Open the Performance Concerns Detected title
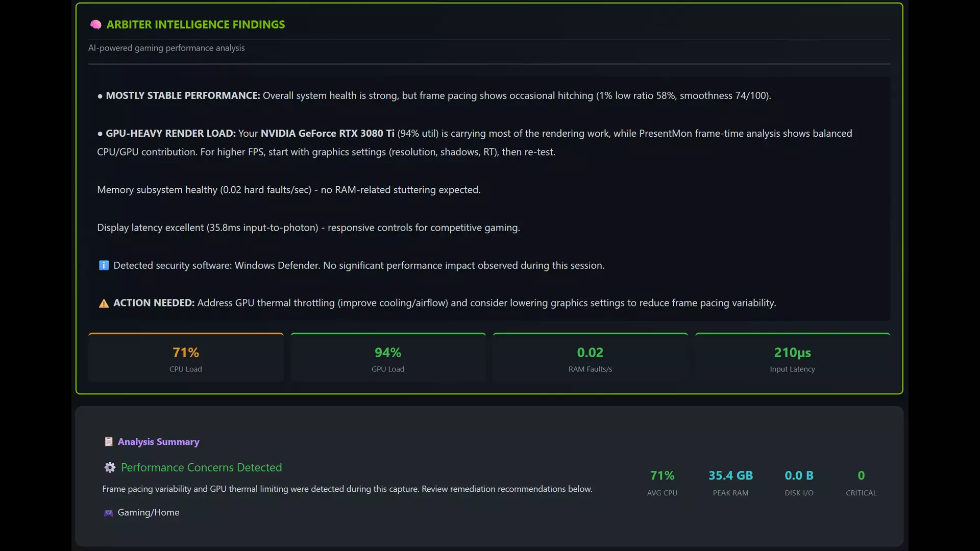Screen dimensions: 980x551 201,467
